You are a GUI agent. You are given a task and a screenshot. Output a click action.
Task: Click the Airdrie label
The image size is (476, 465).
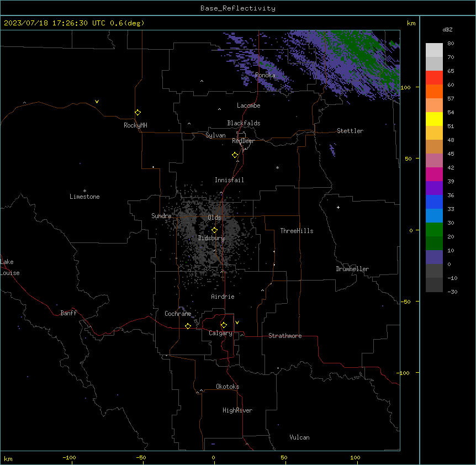pyautogui.click(x=223, y=297)
